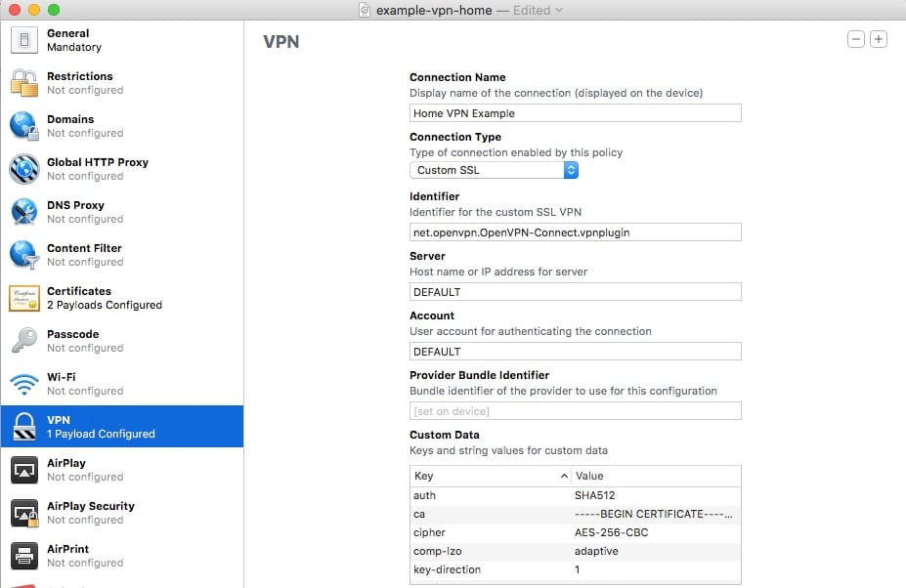This screenshot has width=906, height=588.
Task: Expand Edited title dropdown chevron
Action: 559,10
